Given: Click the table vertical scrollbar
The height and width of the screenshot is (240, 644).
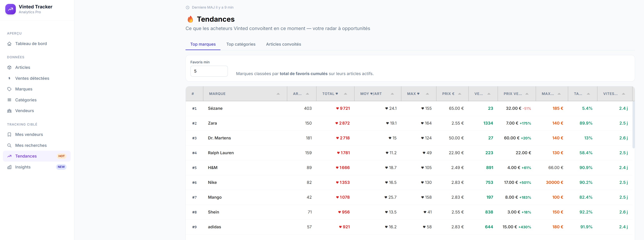Looking at the screenshot, I should [x=633, y=125].
